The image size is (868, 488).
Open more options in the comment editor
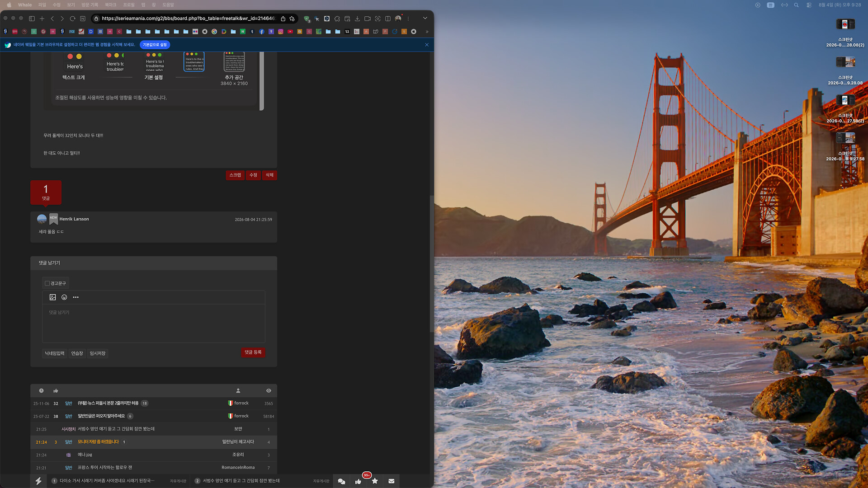76,297
